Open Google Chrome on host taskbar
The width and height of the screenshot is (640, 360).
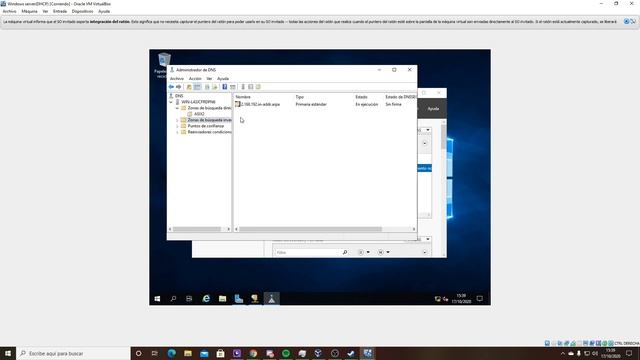[x=253, y=353]
